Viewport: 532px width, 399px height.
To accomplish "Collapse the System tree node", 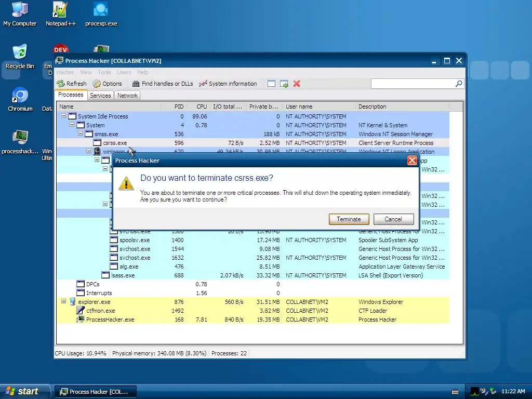I will pos(72,125).
